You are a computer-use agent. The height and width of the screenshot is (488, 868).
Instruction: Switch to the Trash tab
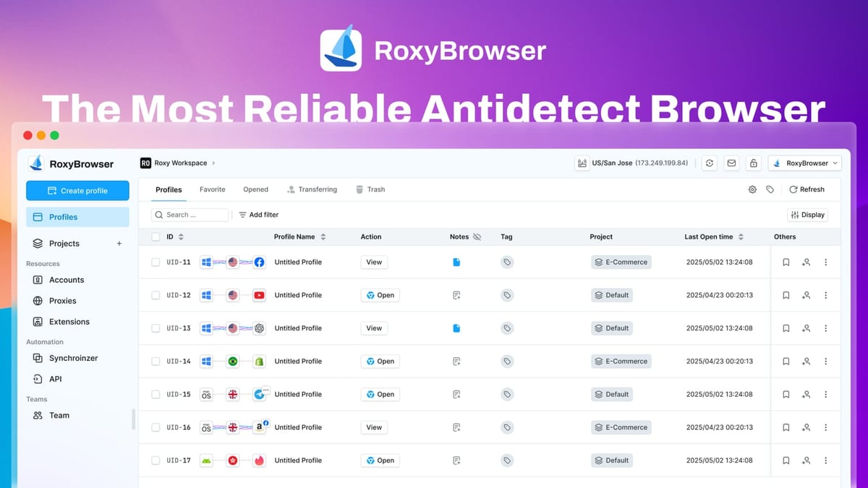point(370,189)
